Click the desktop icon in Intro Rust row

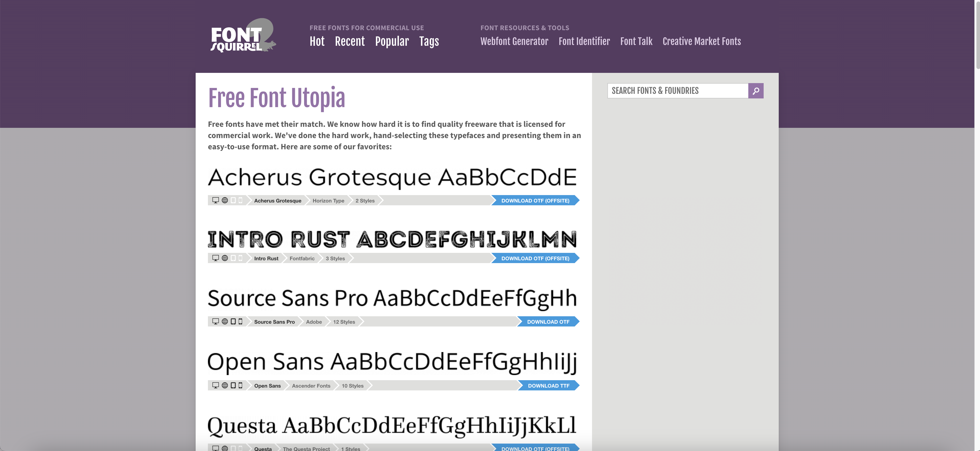[215, 258]
